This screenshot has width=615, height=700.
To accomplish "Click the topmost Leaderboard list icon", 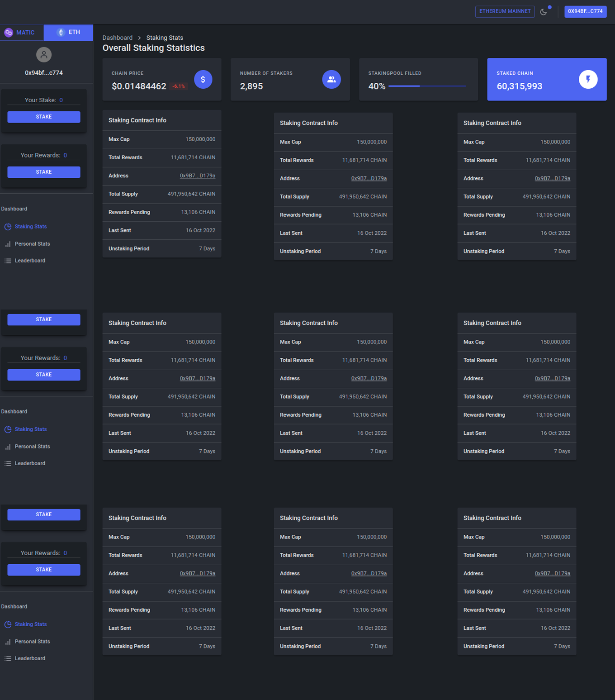I will 8,261.
